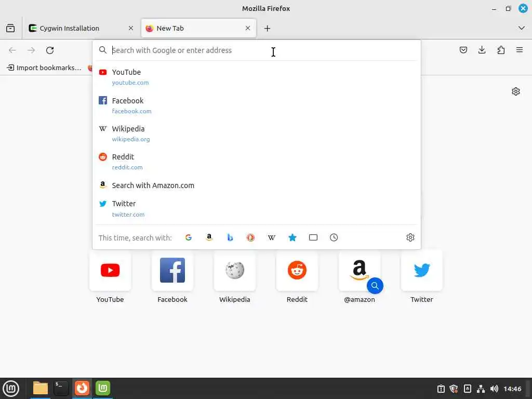Go forward one page

(x=31, y=50)
